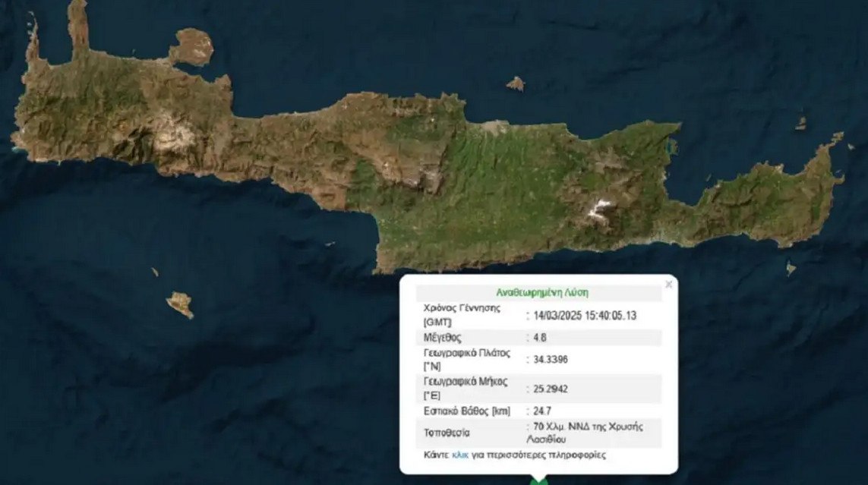868x485 pixels.
Task: Click the small × icon on the popup
Action: 669,284
